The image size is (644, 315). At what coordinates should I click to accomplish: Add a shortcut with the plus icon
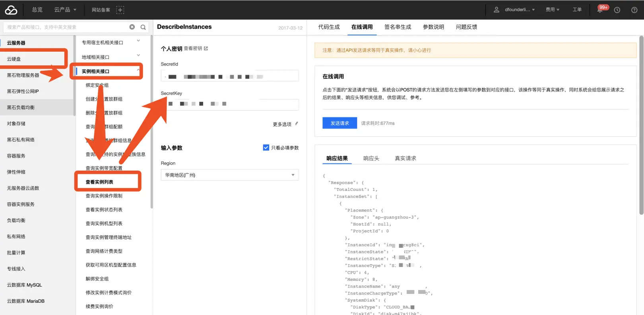[x=120, y=10]
